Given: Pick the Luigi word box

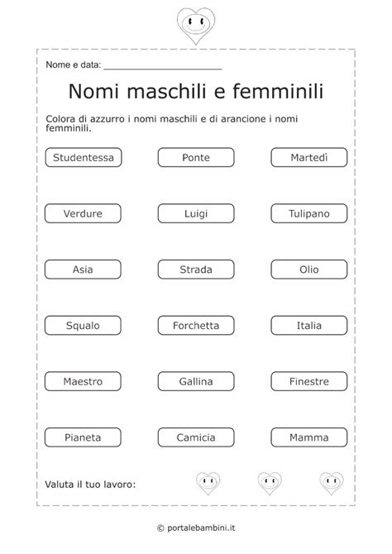Looking at the screenshot, I should 196,213.
